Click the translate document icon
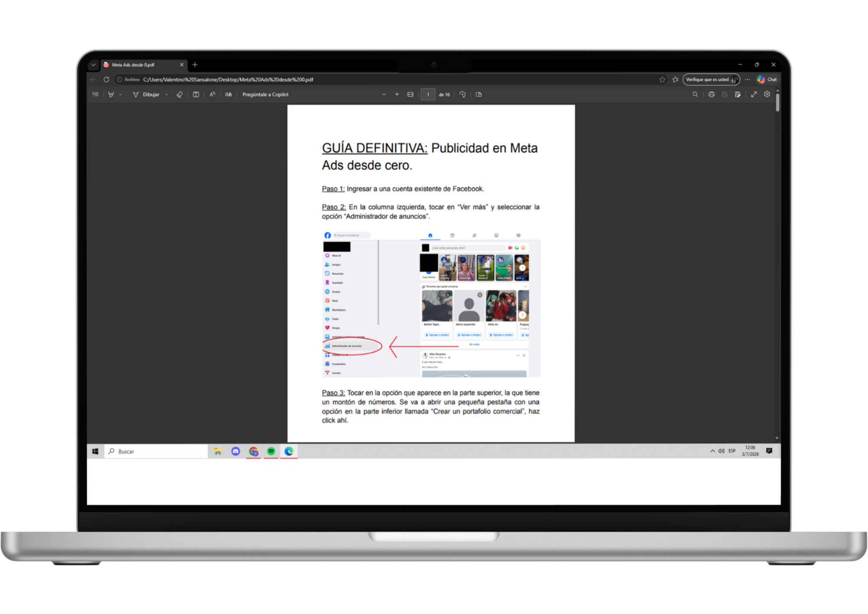Viewport: 868px width, 614px height. click(228, 94)
